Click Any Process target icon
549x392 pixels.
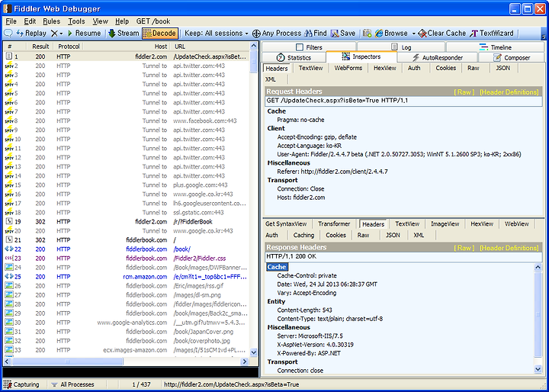[x=257, y=34]
